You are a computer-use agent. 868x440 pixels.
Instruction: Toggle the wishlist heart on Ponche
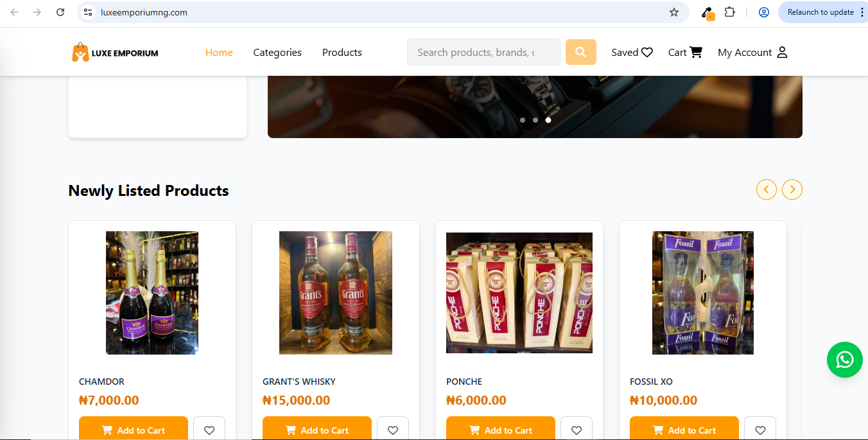point(576,430)
